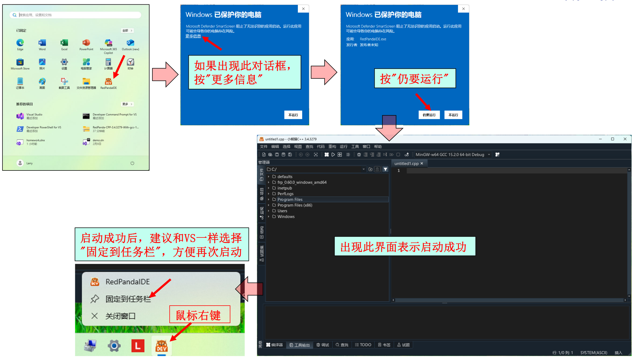Open the C:/ path dropdown

pos(363,169)
